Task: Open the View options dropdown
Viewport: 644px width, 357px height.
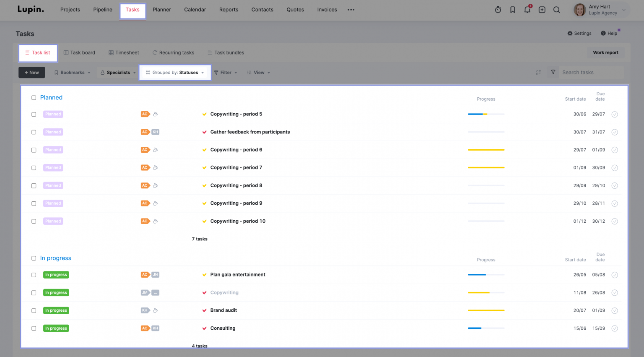Action: (259, 72)
